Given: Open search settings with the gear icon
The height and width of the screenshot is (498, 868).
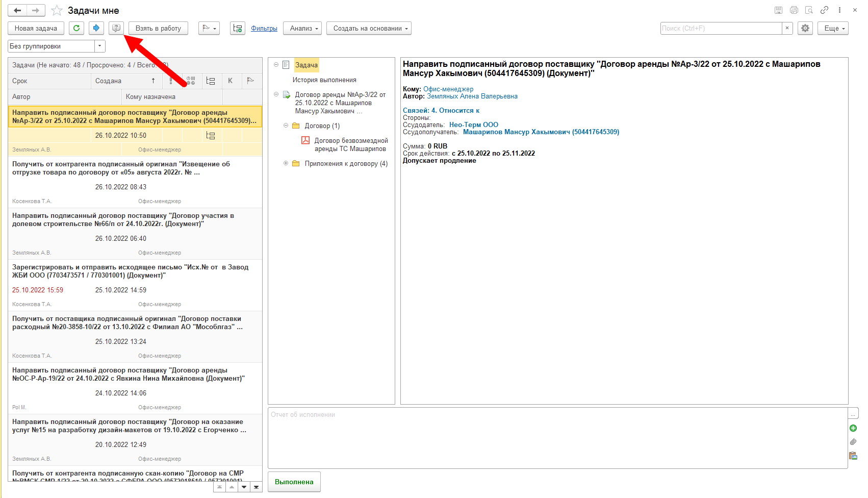Looking at the screenshot, I should coord(805,28).
